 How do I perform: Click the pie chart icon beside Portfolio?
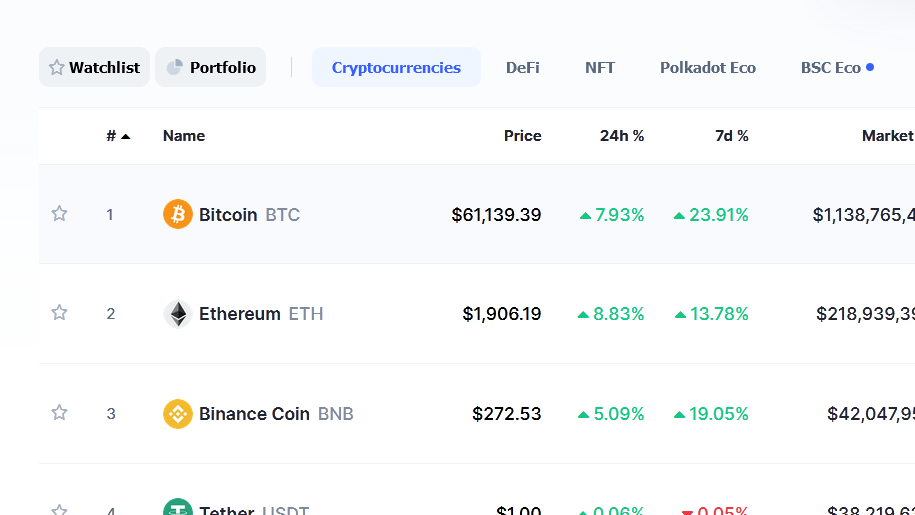[174, 67]
